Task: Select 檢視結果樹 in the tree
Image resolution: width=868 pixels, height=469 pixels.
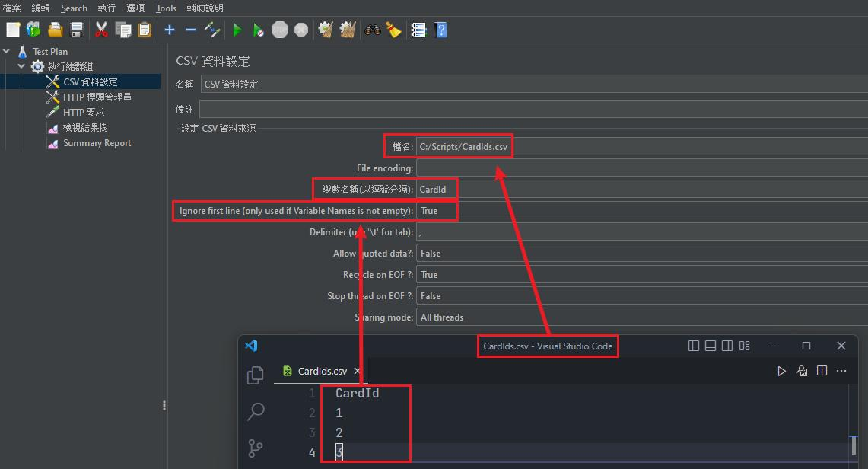Action: point(85,127)
